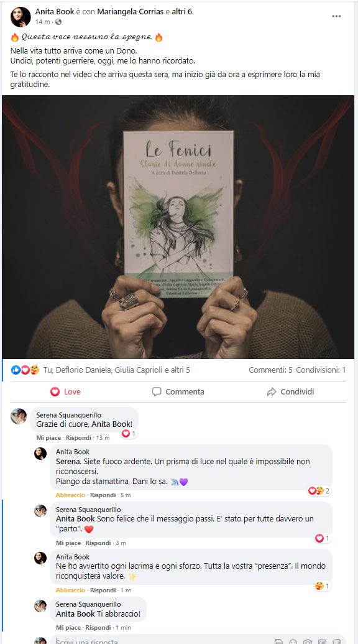Open the Le Fenici book photo
Image resolution: width=358 pixels, height=644 pixels.
[178, 227]
